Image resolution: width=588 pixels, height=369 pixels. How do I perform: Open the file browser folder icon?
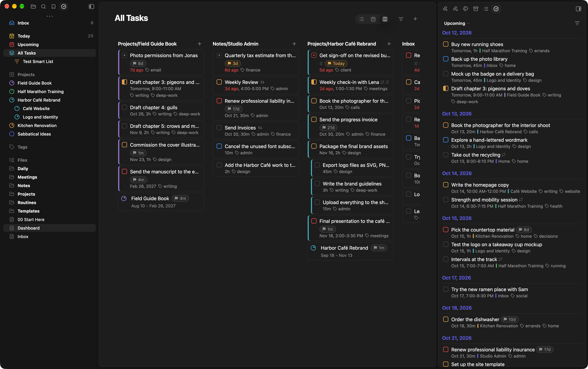(x=33, y=7)
